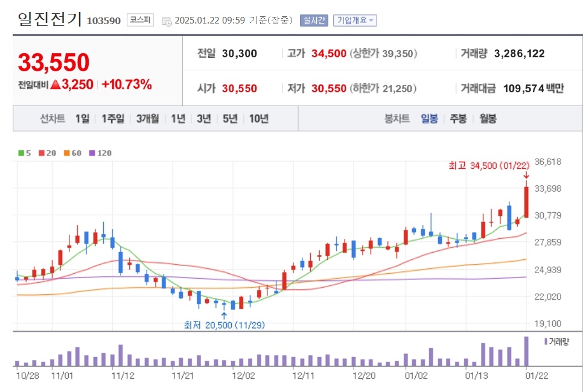This screenshot has width=583, height=392.
Task: Toggle the orange 60-day average legend
Action: point(72,153)
